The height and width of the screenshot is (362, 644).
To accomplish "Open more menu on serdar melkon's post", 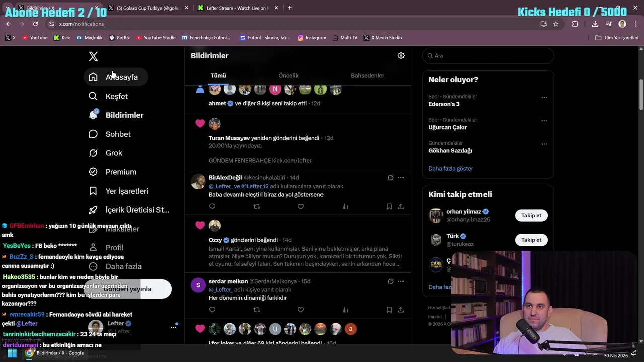I will [401, 281].
